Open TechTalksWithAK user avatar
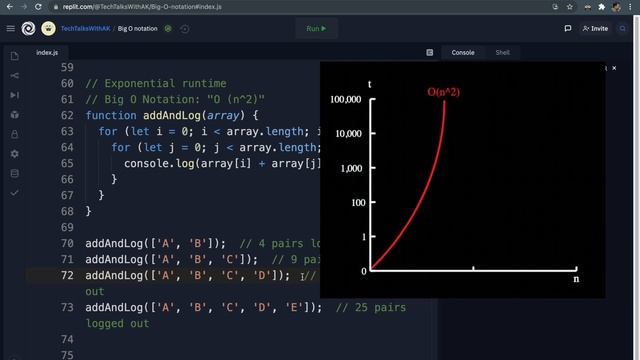The image size is (640, 360). (x=48, y=29)
